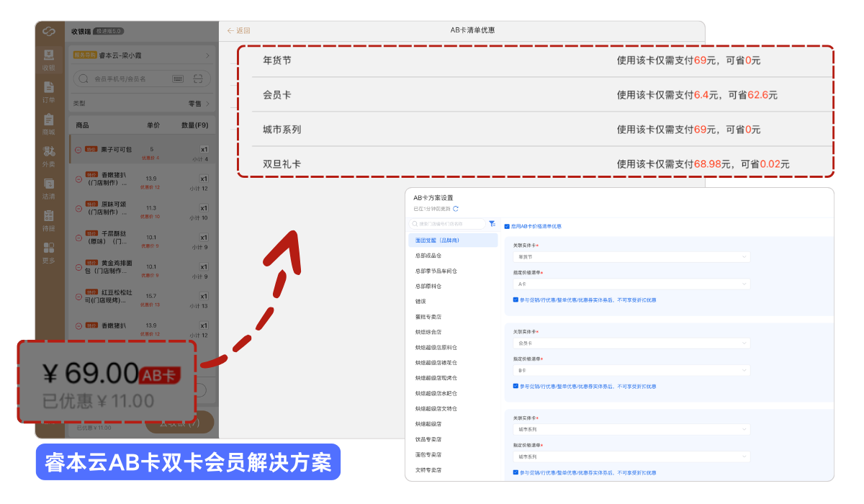Click filter icon next to store search

tap(492, 224)
